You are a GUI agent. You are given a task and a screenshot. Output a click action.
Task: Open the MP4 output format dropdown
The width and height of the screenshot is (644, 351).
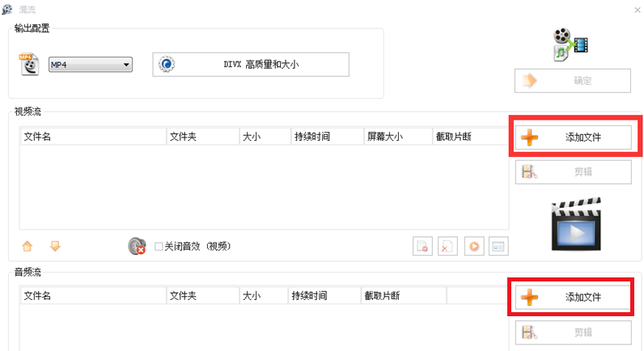coord(90,66)
